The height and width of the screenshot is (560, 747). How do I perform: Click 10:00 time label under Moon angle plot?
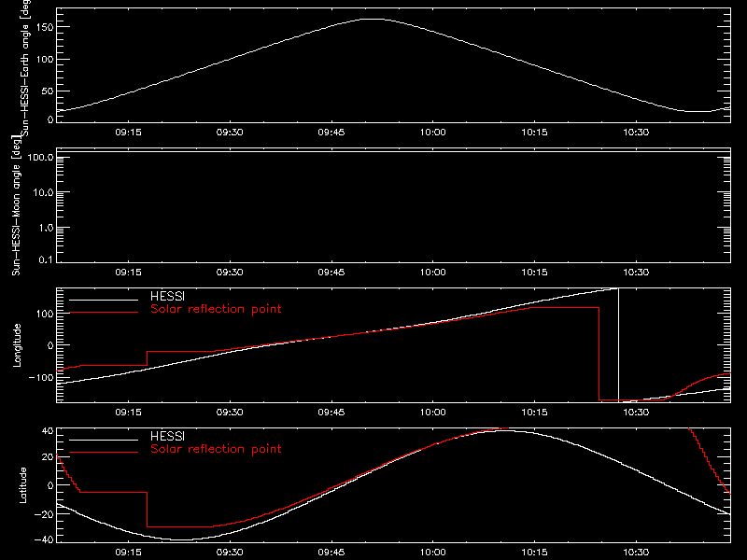[432, 273]
